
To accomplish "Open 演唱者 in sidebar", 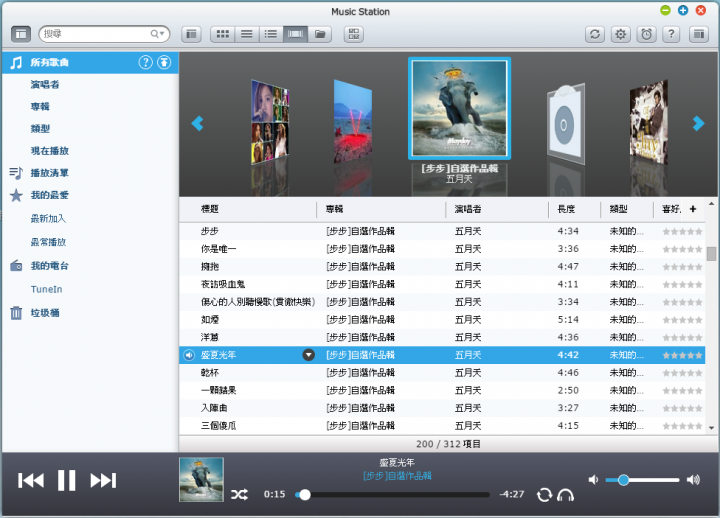I will (x=45, y=84).
